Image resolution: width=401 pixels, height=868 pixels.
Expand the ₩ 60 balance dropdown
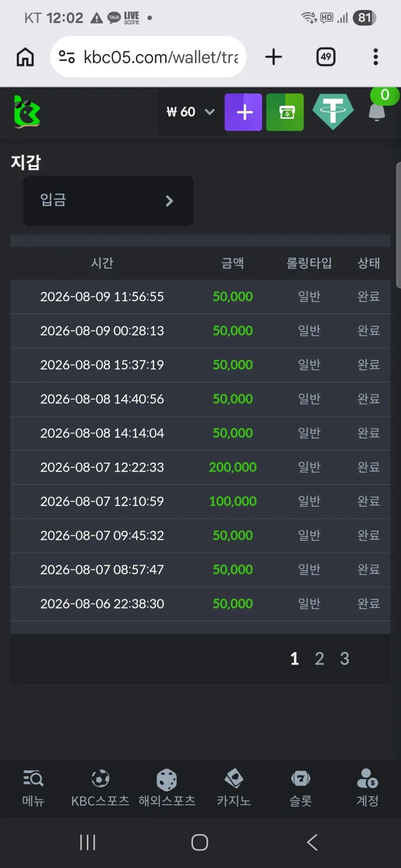(x=190, y=112)
